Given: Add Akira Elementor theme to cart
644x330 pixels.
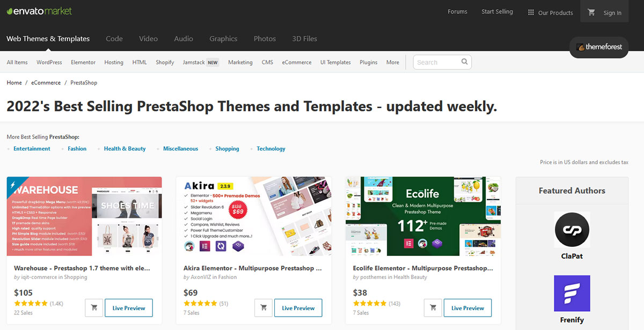Looking at the screenshot, I should (264, 308).
